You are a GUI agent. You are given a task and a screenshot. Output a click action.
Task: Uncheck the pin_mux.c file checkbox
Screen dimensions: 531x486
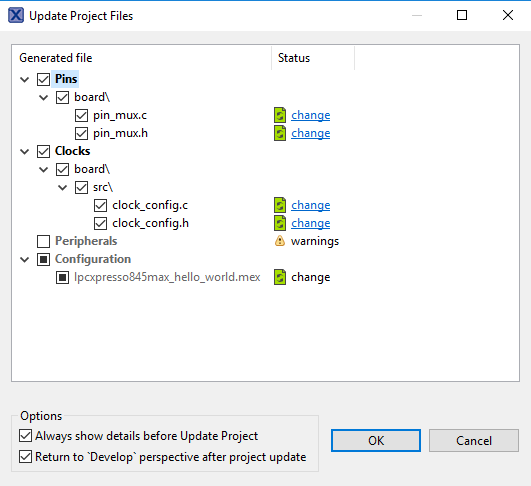(x=81, y=115)
